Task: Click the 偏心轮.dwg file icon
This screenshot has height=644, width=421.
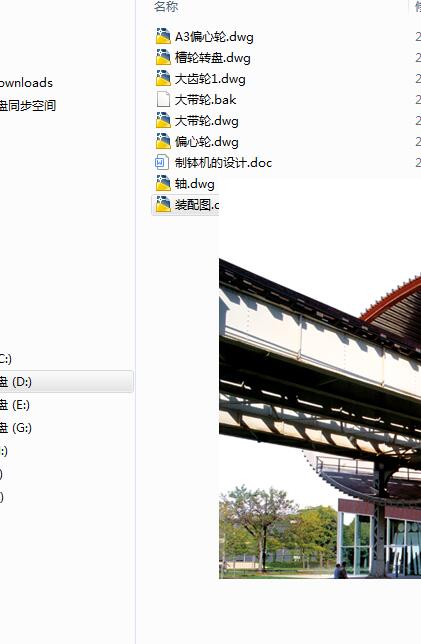Action: pos(163,141)
